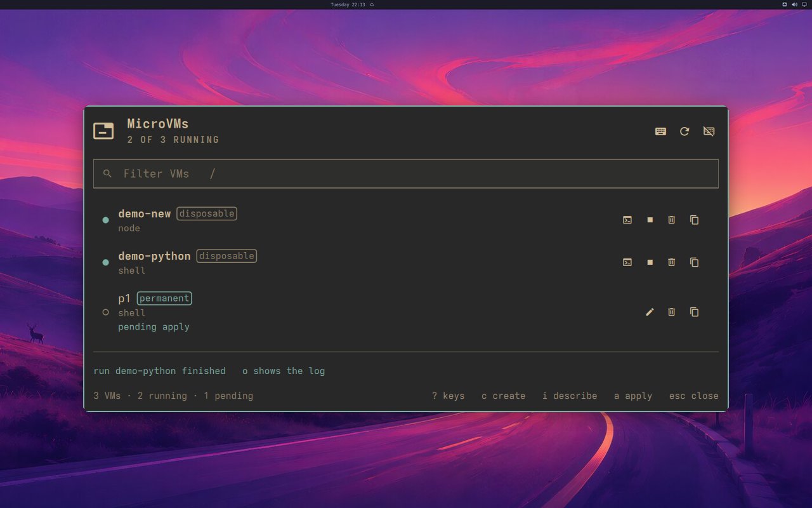Click the '3 VMs · 2 running · 1 pending' summary
This screenshot has height=508, width=812.
coord(173,396)
